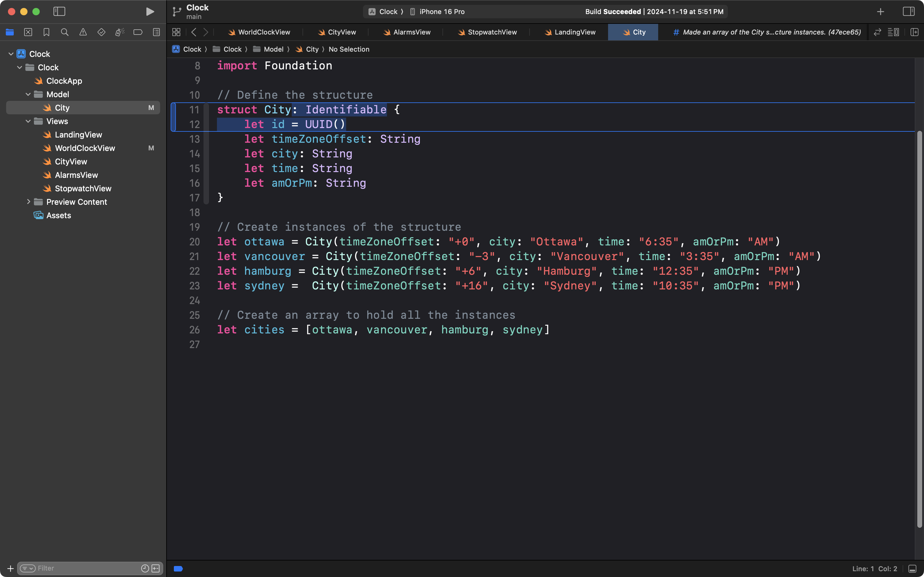The width and height of the screenshot is (924, 577).
Task: Collapse the Model folder
Action: point(28,94)
